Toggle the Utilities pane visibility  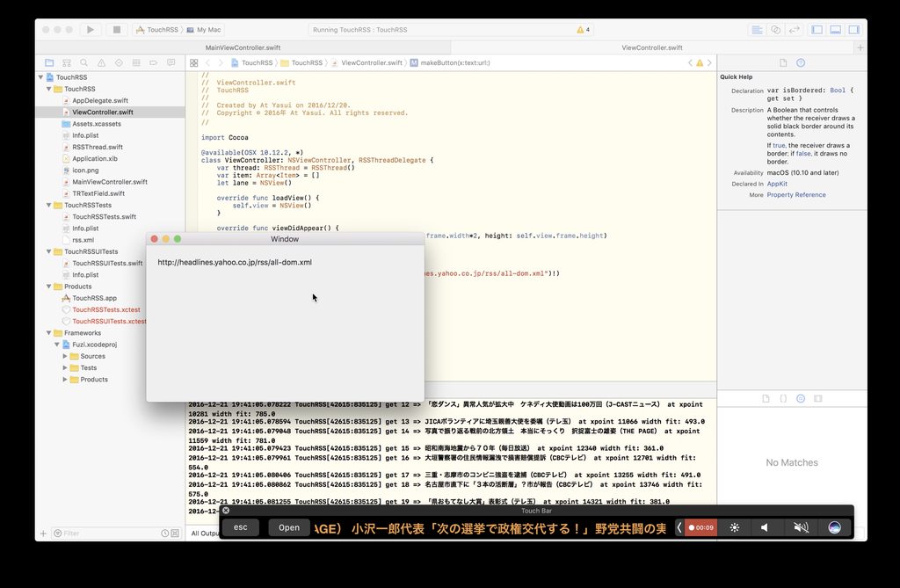[x=854, y=29]
